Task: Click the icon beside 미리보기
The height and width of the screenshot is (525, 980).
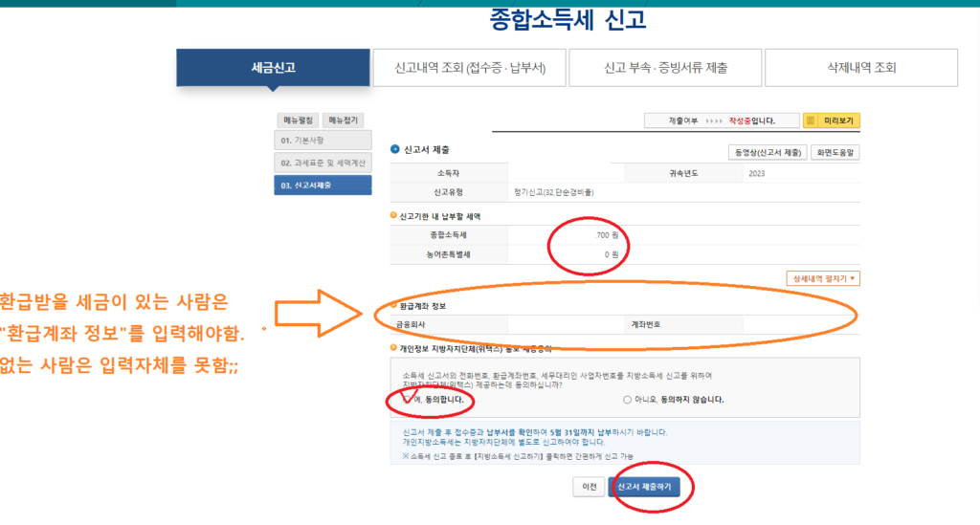Action: (811, 120)
